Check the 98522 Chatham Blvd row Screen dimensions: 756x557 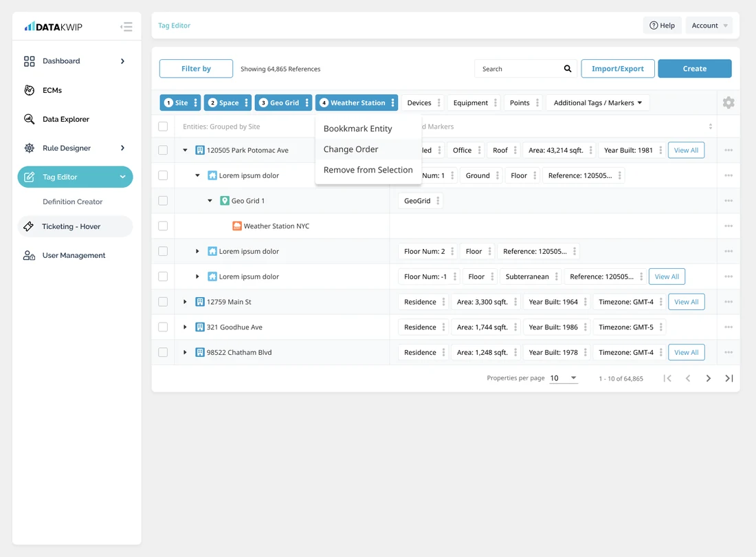pos(163,353)
